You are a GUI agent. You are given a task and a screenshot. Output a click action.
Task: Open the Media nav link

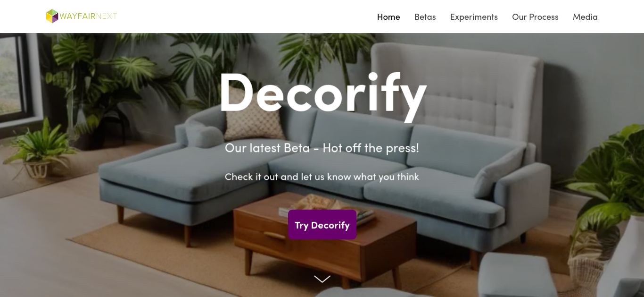pyautogui.click(x=585, y=17)
